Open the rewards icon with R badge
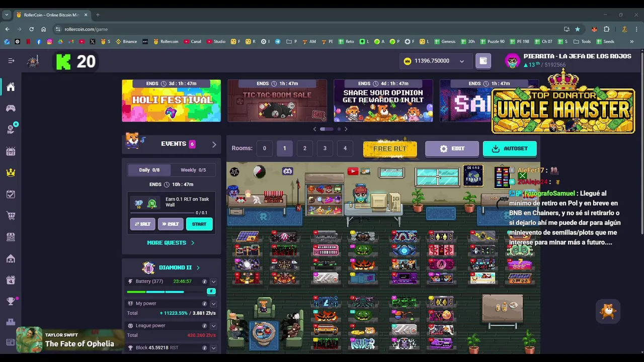 (x=11, y=129)
